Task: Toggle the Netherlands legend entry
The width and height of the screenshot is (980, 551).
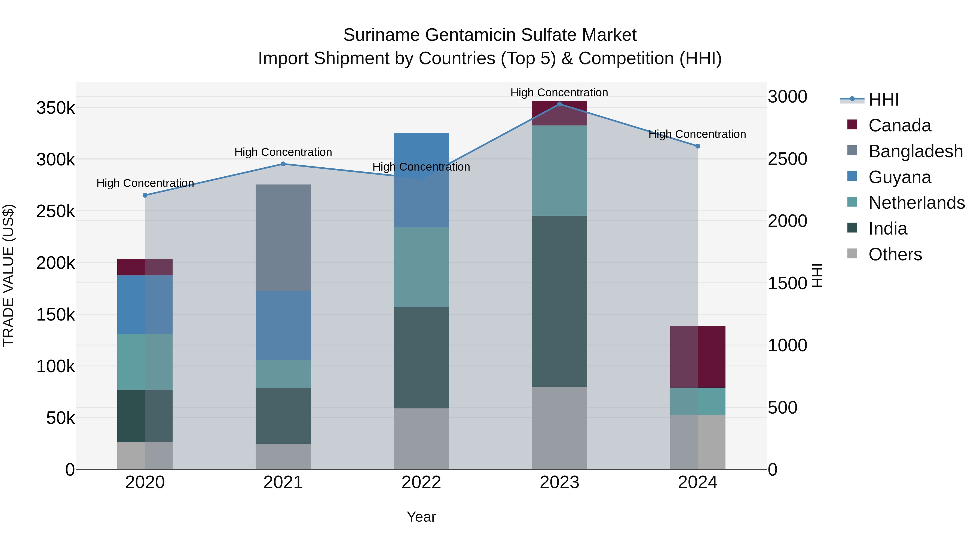Action: [906, 202]
